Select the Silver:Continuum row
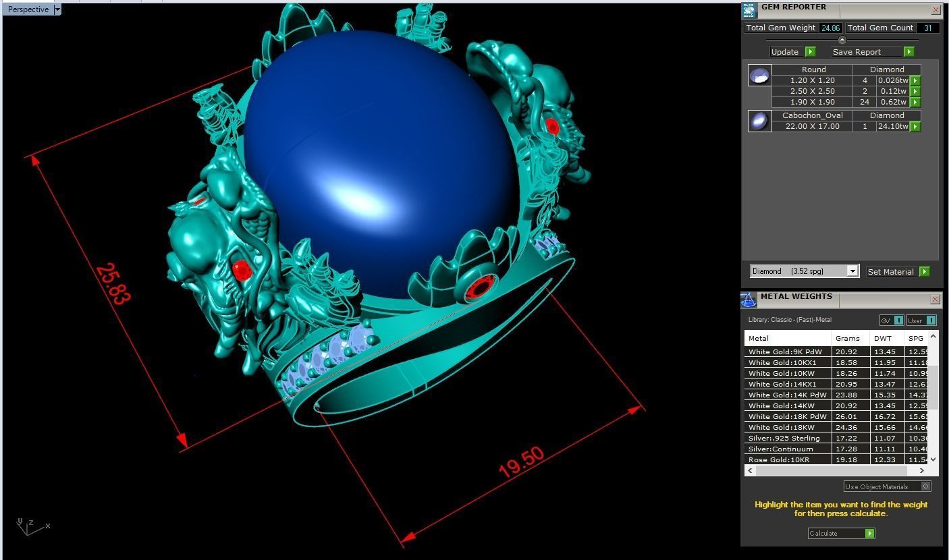 click(x=836, y=449)
